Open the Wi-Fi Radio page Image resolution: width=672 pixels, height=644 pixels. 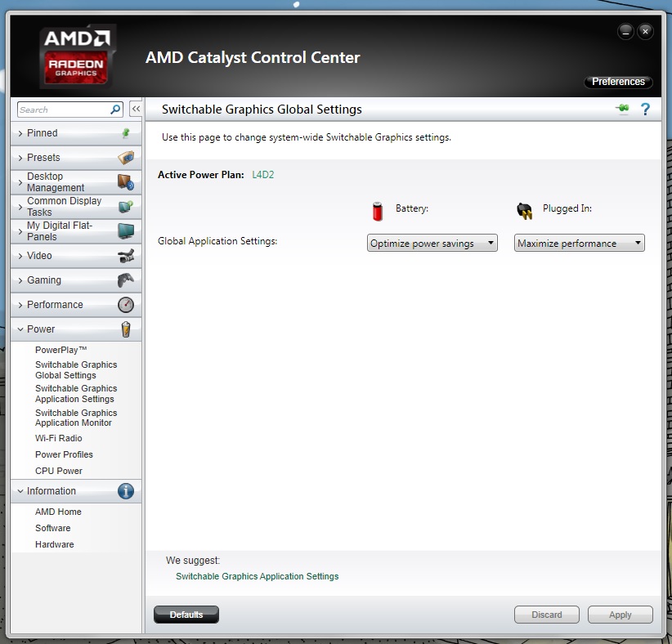[58, 438]
